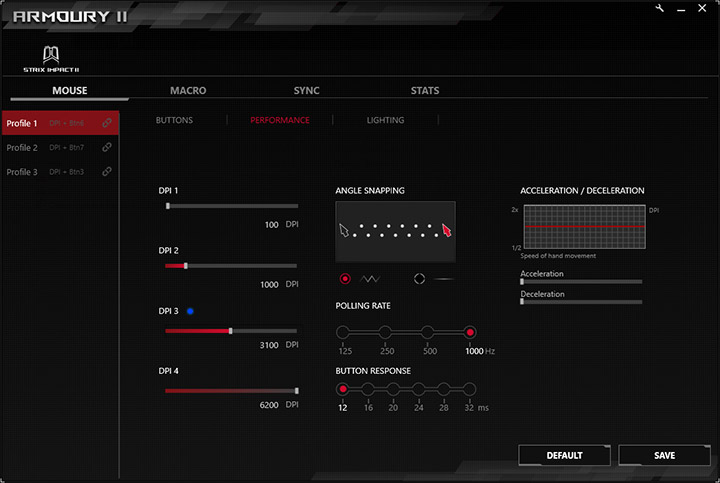The image size is (720, 483).
Task: Set polling rate to 500 Hz
Action: point(428,332)
